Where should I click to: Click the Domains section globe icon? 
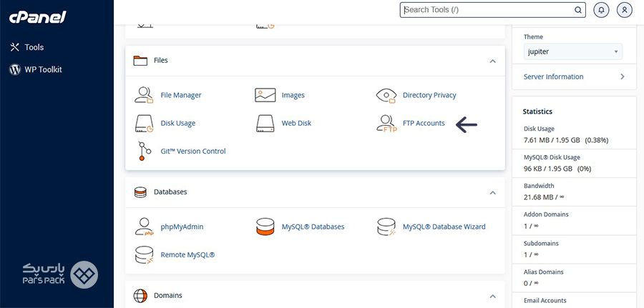(140, 295)
